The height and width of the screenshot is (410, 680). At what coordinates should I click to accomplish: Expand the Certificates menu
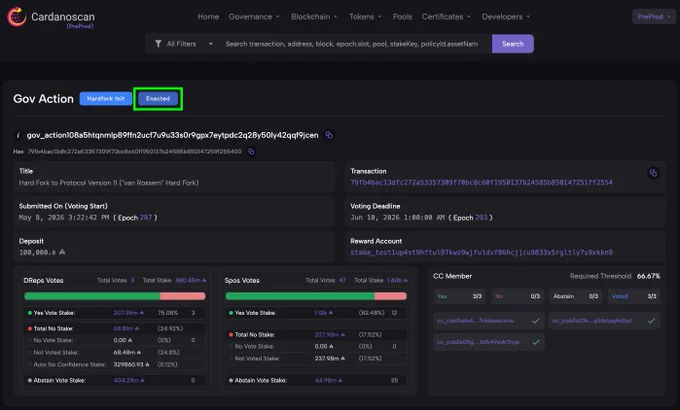[x=446, y=17]
